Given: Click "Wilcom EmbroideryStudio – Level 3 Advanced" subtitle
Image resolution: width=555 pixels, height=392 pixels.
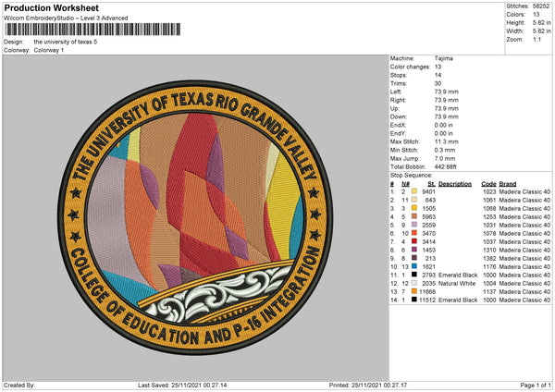Looking at the screenshot, I should pos(66,18).
